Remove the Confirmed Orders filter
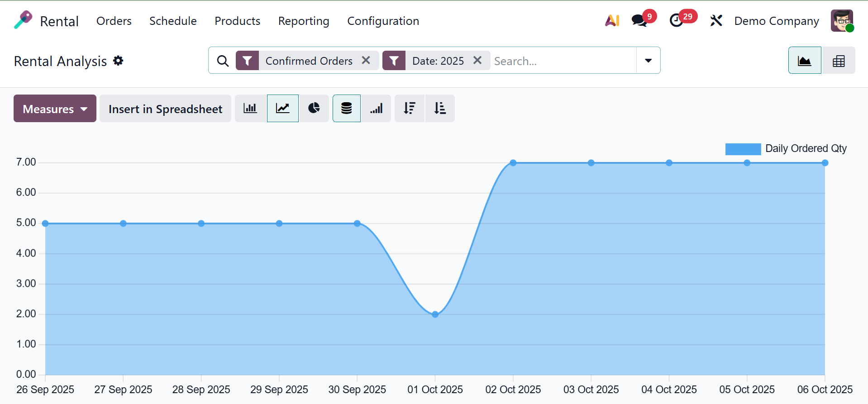This screenshot has height=404, width=868. (366, 60)
